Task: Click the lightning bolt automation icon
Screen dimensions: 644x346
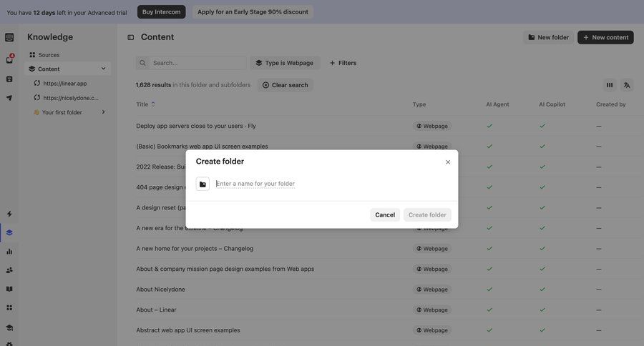Action: [9, 214]
